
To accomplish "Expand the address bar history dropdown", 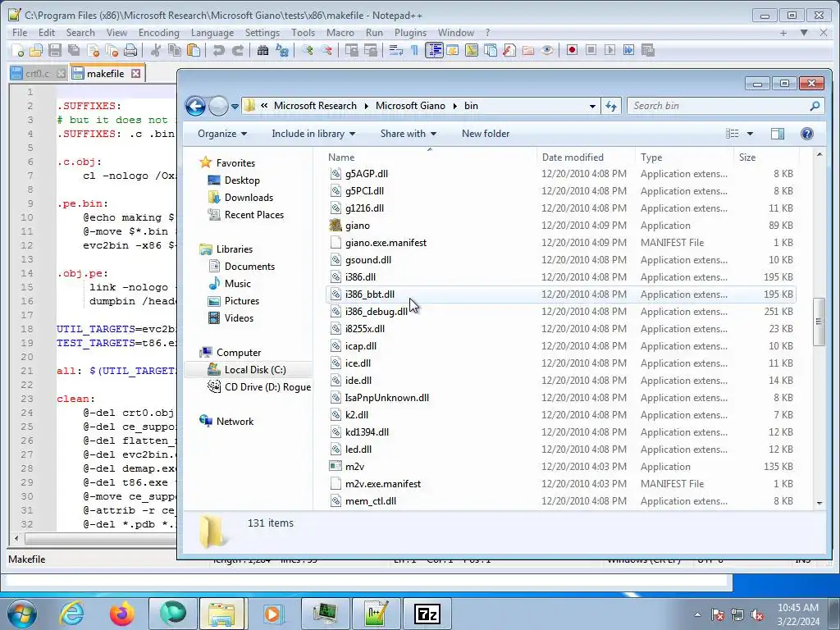I will [x=592, y=106].
